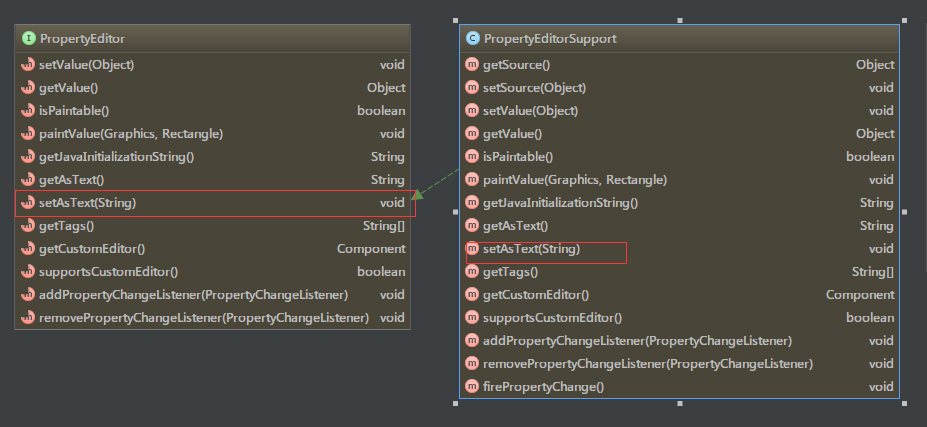Select setAsText(String) in PropertyEditorSupport
Image resolution: width=927 pixels, height=427 pixels.
(531, 248)
